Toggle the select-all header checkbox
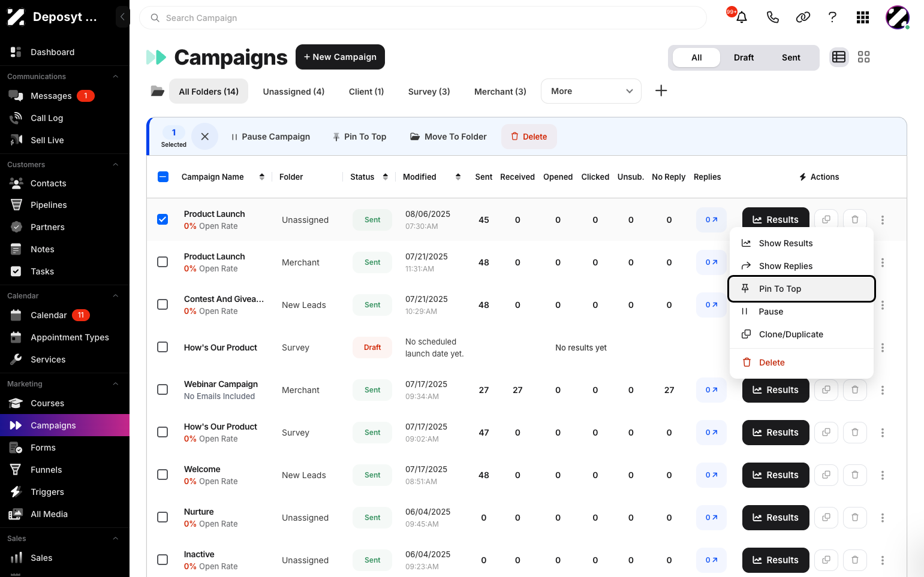 (163, 177)
